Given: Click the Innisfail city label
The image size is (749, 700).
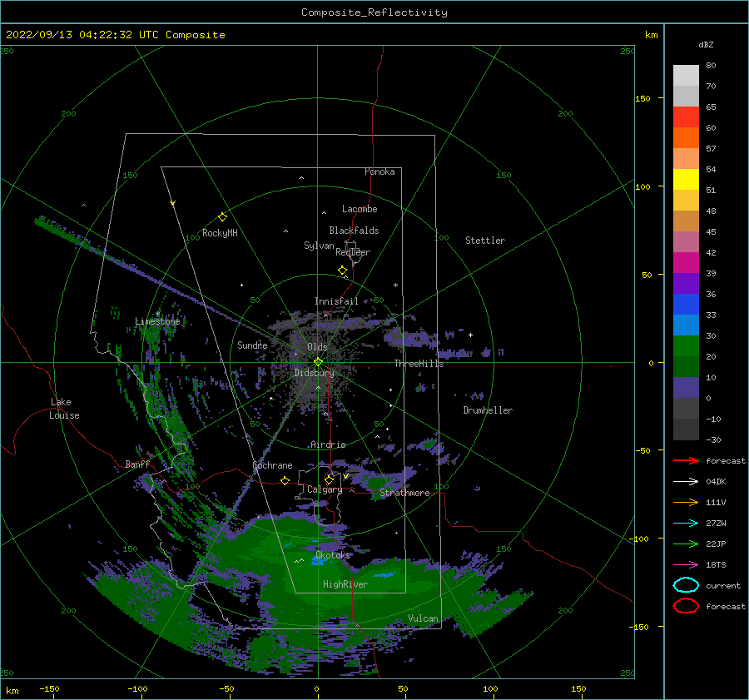Looking at the screenshot, I should point(336,301).
